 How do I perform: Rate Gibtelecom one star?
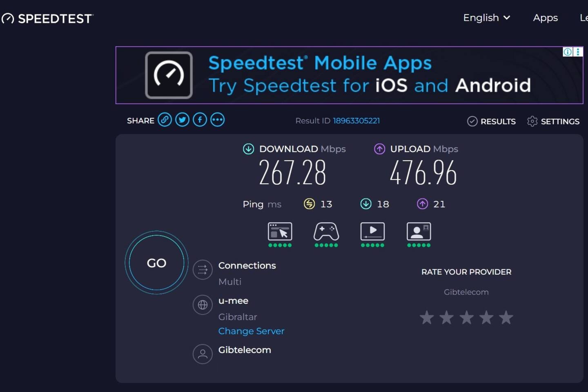pos(427,317)
